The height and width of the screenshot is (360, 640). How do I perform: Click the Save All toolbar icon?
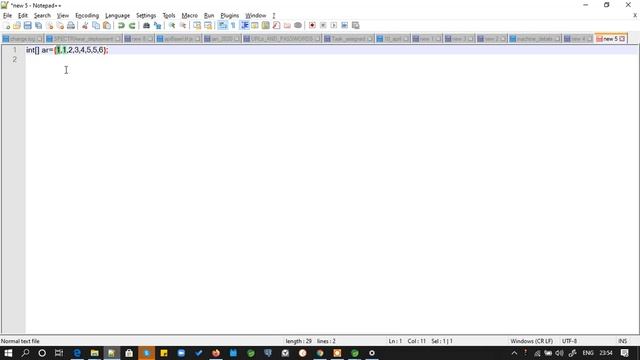pyautogui.click(x=38, y=26)
